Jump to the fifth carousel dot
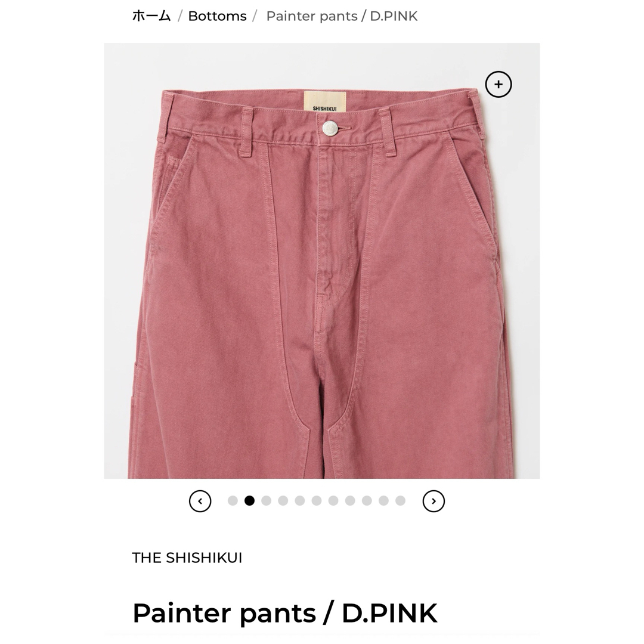This screenshot has height=644, width=644. [300, 501]
